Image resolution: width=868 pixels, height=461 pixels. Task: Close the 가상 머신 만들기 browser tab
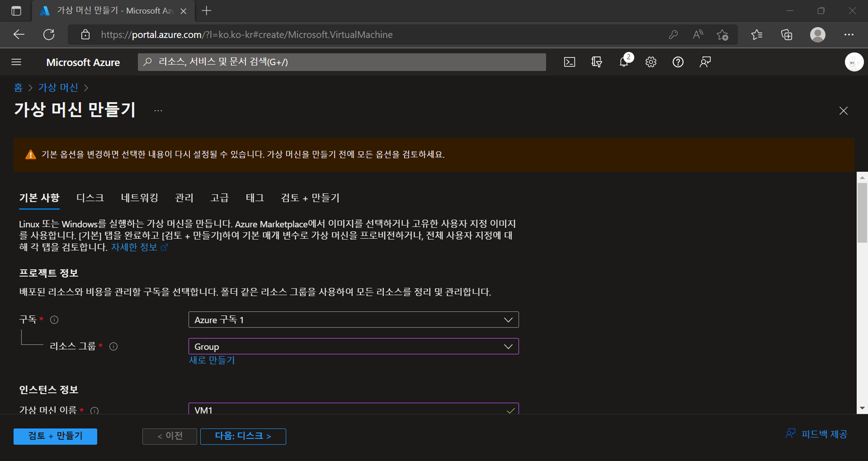pos(184,11)
